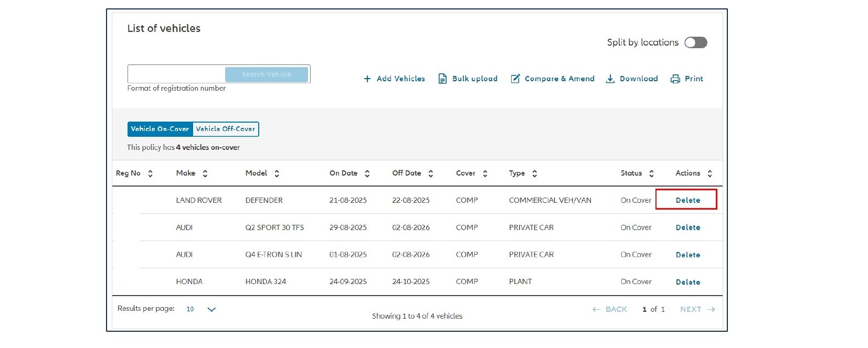The image size is (868, 348).
Task: Switch to Vehicle Off-Cover tab
Action: [x=226, y=129]
